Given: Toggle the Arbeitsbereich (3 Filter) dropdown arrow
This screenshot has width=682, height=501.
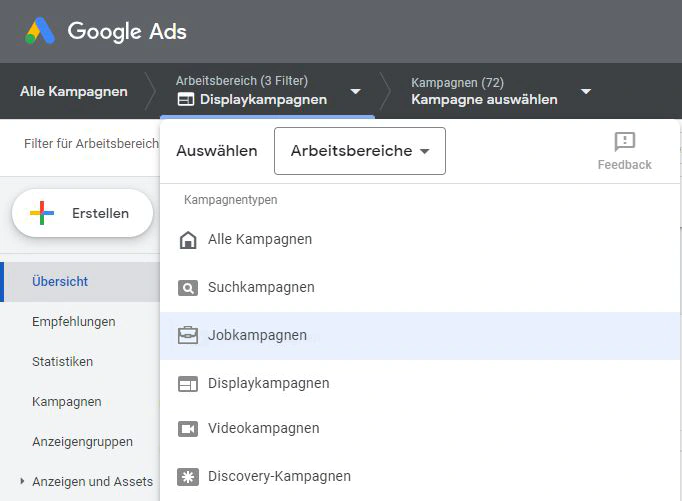Looking at the screenshot, I should coord(355,91).
